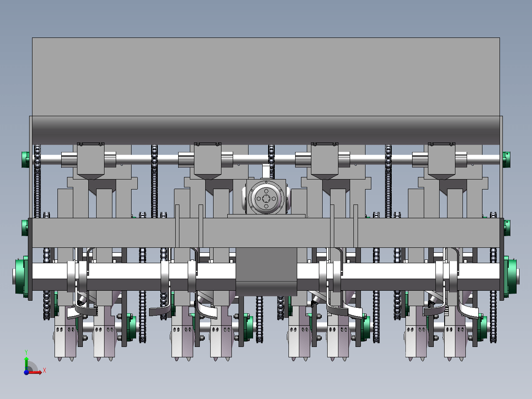Pick the dark center housing on the rotor shaft
The image size is (532, 399).
[266, 272]
